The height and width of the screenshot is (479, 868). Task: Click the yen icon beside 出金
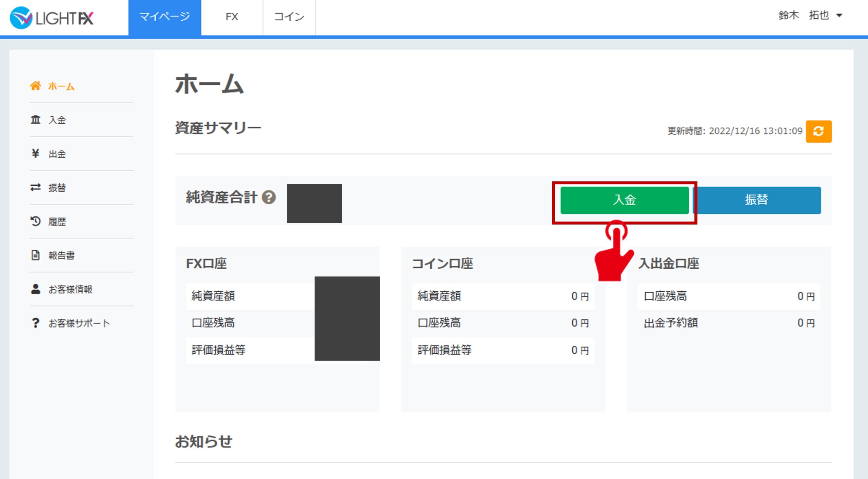point(35,153)
